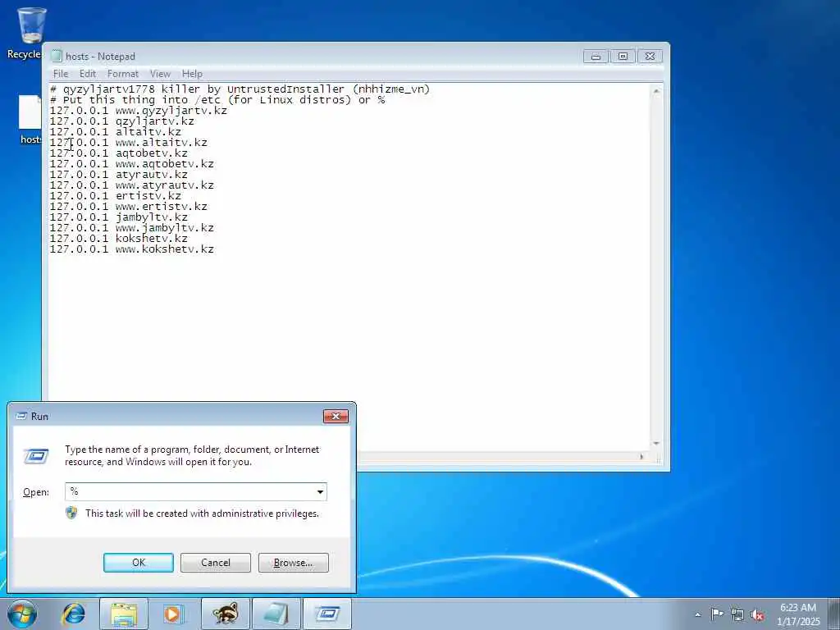Click the text 'www.altaitv.kz'
The height and width of the screenshot is (630, 840).
pyautogui.click(x=162, y=143)
